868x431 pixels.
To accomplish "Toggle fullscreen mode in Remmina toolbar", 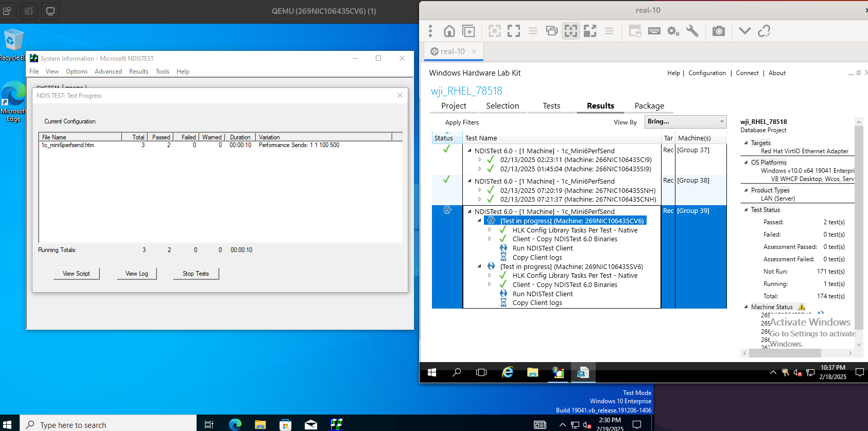I will click(x=513, y=31).
